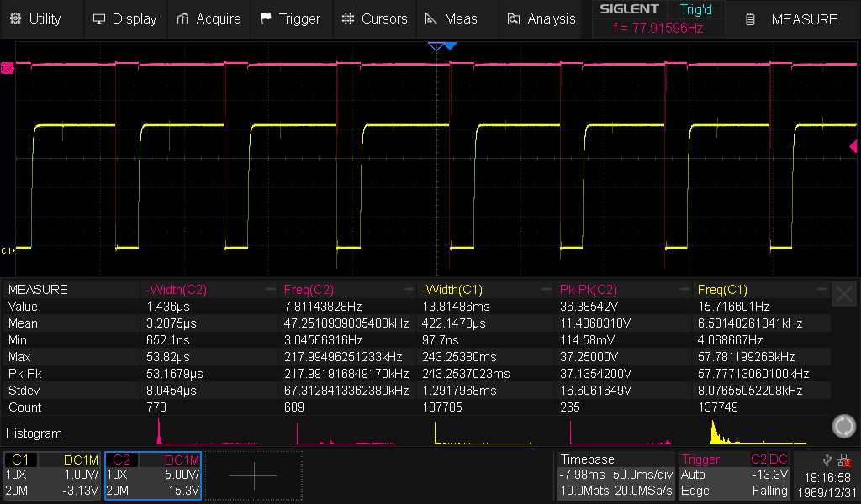
Task: Click the trigger level arrow on right edge
Action: 853,147
